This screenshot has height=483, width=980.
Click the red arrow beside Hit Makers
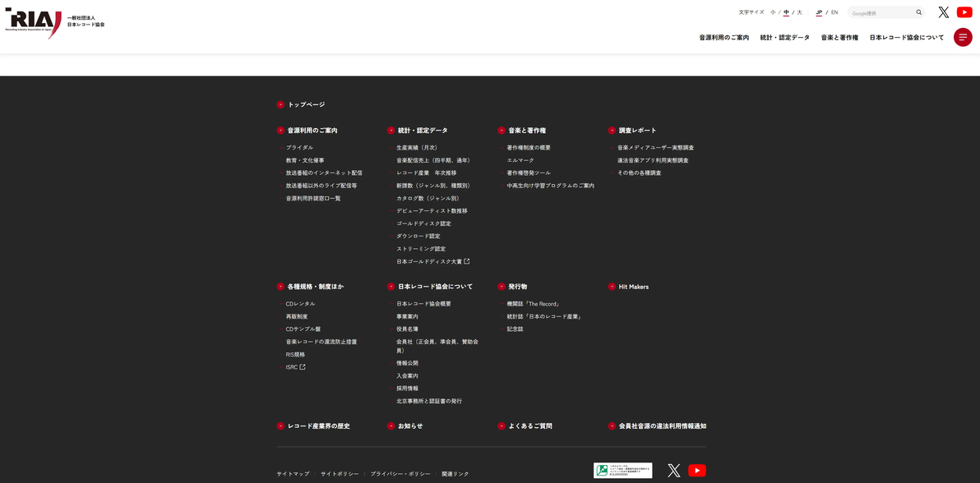(x=612, y=287)
